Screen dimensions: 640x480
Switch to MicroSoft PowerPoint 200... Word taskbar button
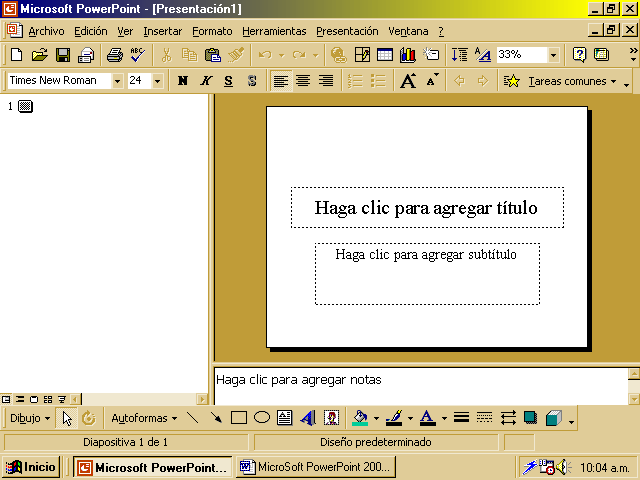tap(316, 467)
